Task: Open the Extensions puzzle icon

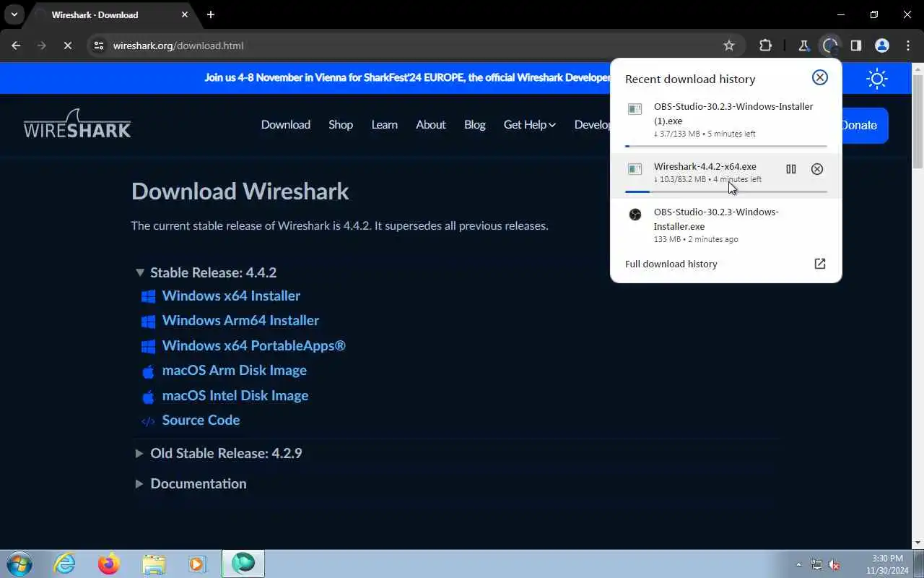Action: (766, 46)
